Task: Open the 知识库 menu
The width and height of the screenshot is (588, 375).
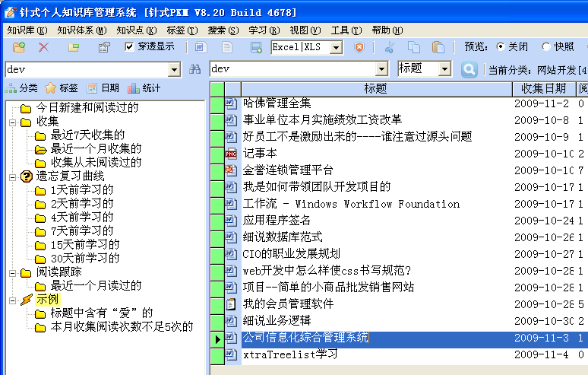Action: pos(26,30)
